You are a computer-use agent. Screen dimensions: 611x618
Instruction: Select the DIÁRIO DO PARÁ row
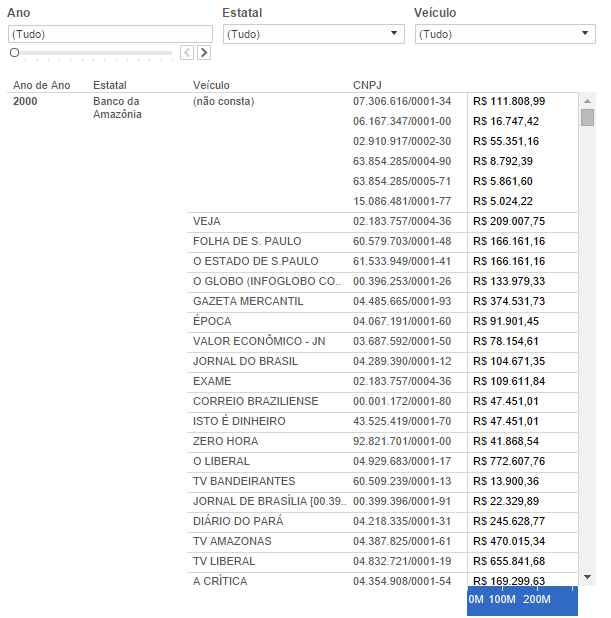click(238, 521)
